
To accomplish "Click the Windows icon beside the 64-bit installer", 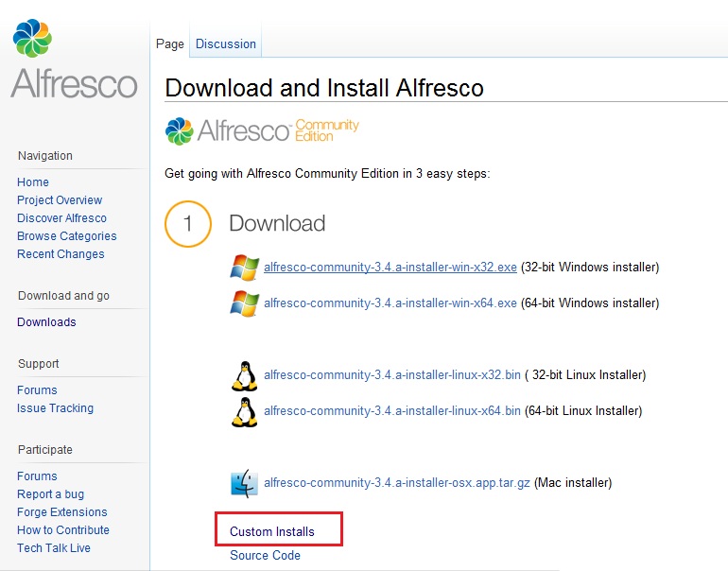I will 244,303.
